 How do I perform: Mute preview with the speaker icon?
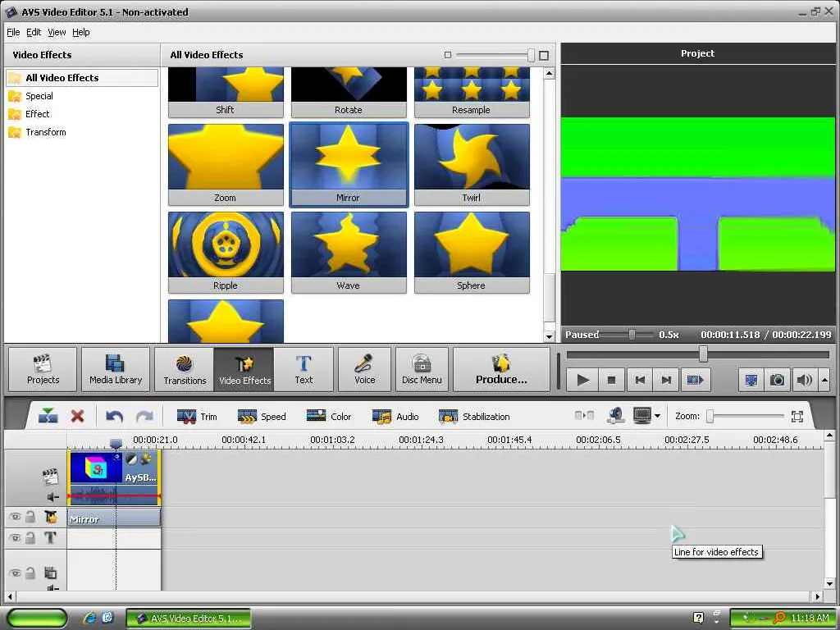click(804, 380)
